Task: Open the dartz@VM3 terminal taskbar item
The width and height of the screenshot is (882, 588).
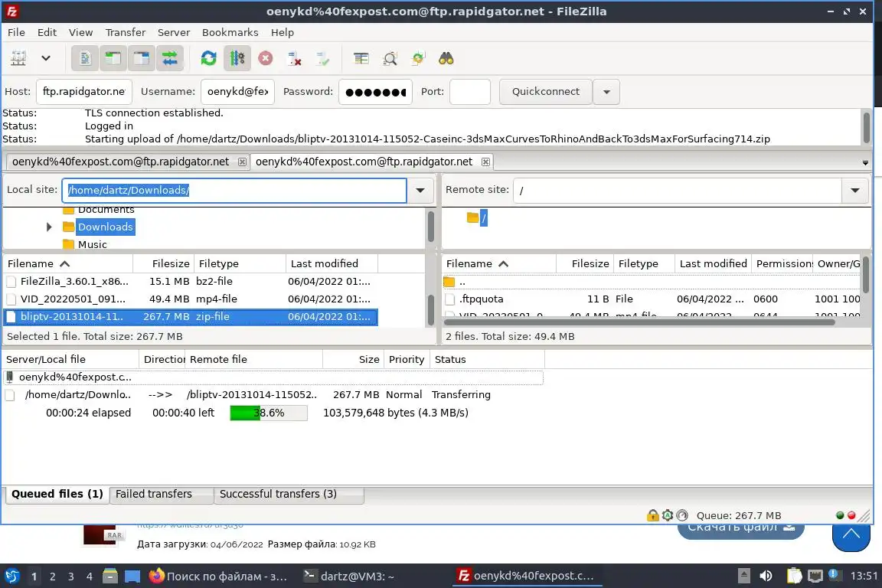Action: 349,577
